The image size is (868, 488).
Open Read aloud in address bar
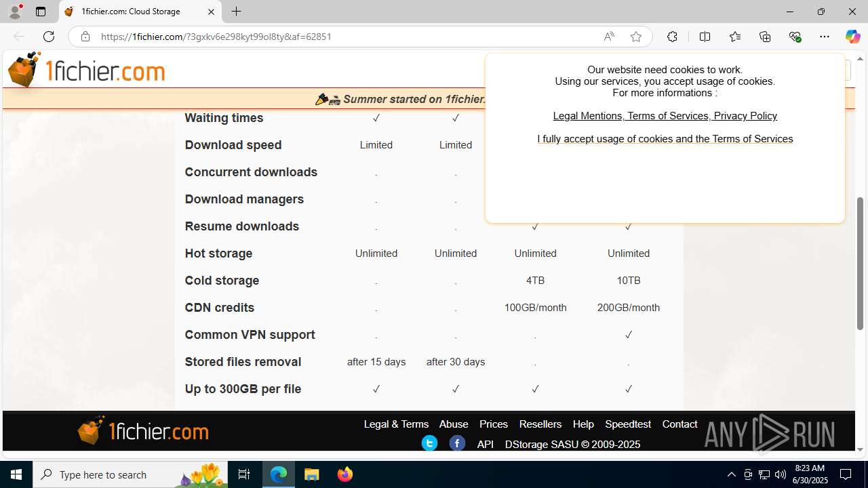609,37
